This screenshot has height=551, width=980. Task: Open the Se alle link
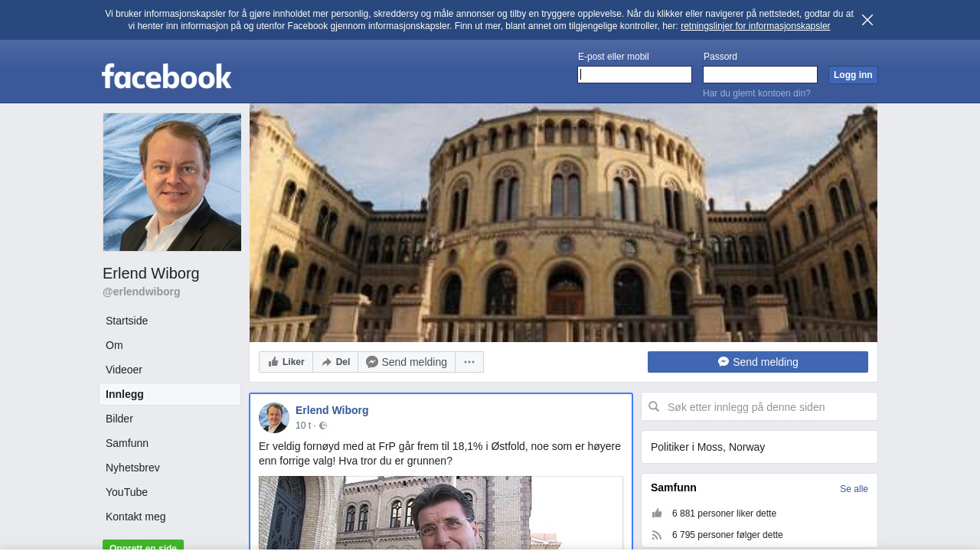(x=854, y=489)
